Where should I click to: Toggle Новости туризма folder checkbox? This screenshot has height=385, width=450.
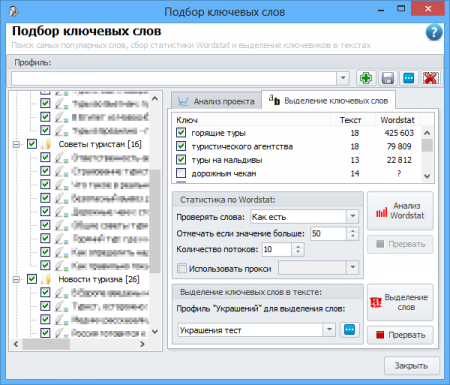[32, 279]
